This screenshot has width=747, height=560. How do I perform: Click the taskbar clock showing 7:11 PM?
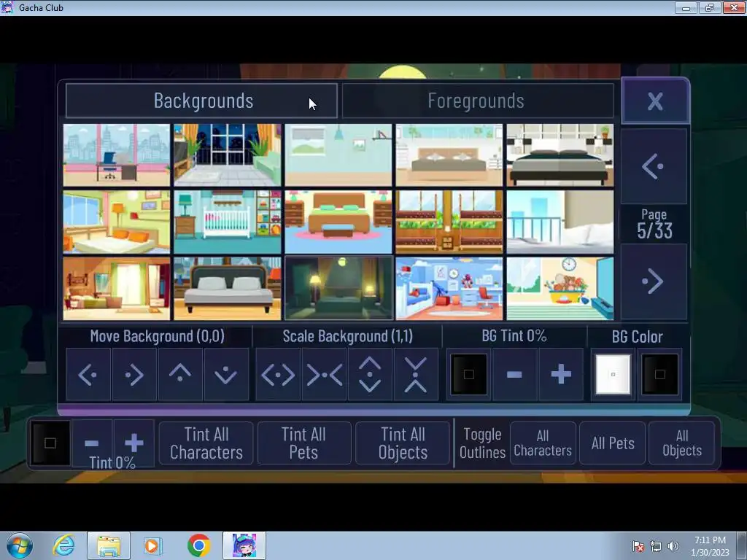710,546
